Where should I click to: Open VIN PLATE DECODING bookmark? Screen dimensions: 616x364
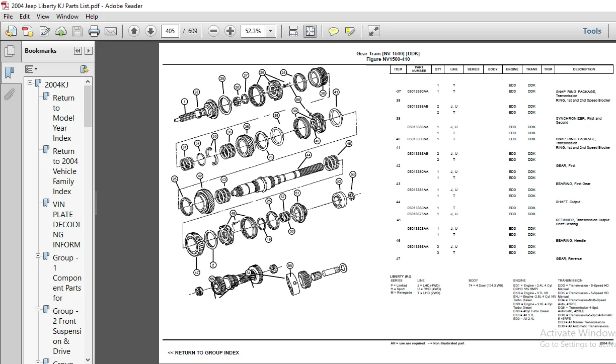66,225
